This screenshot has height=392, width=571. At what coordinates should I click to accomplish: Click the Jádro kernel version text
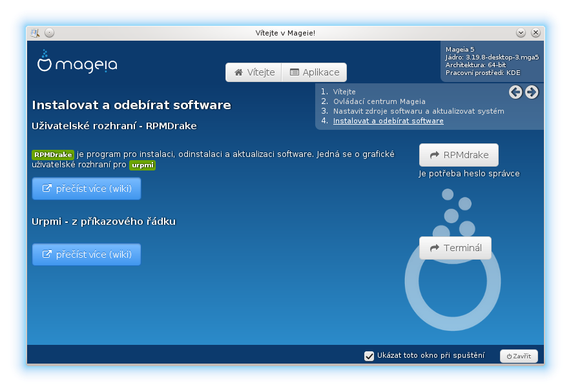tap(492, 57)
